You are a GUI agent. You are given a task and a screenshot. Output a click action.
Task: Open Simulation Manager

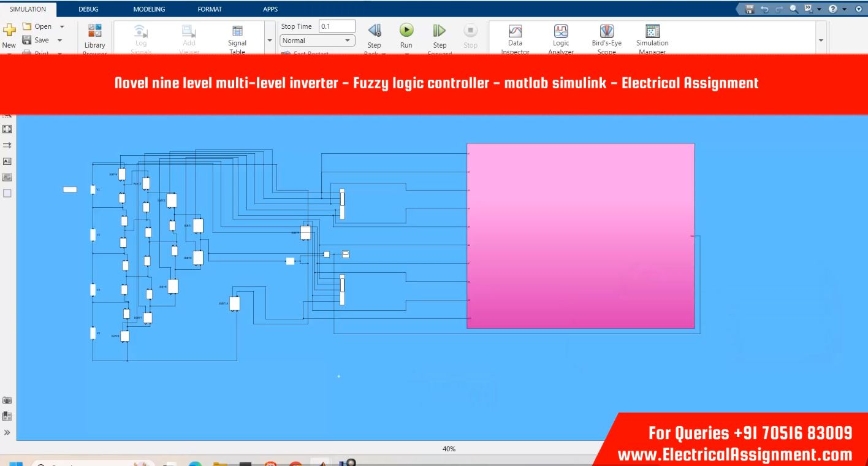click(652, 32)
